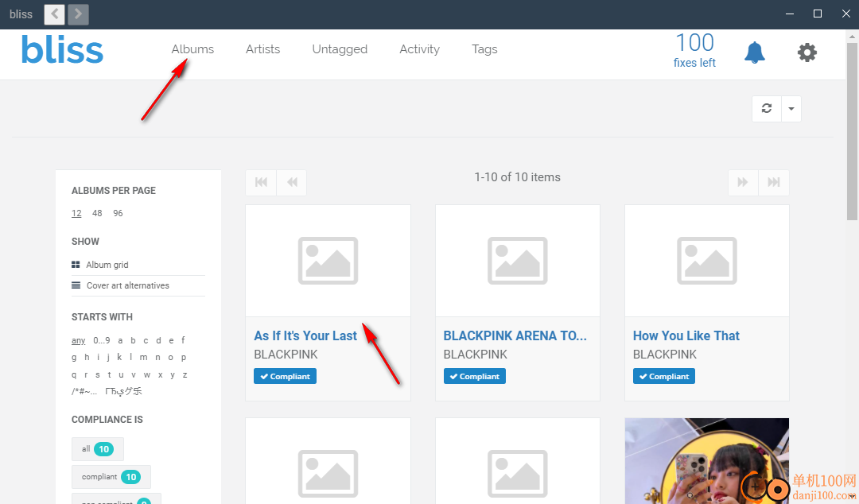Go to next page of albums
The image size is (859, 504).
743,182
